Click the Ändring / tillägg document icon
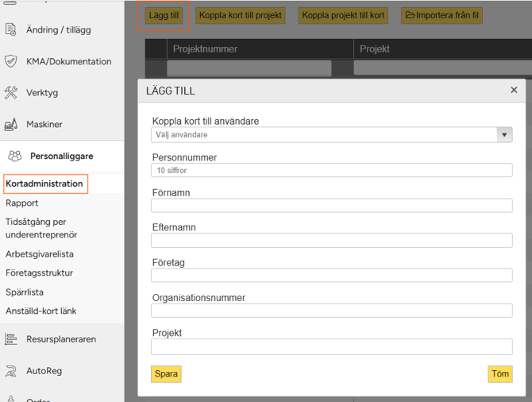The width and height of the screenshot is (532, 402). 11,29
